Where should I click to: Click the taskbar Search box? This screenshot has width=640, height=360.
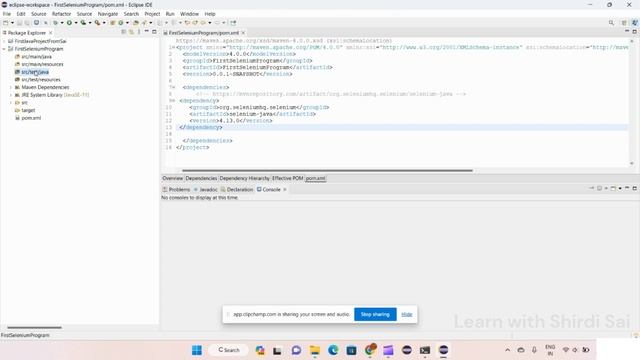click(x=229, y=350)
